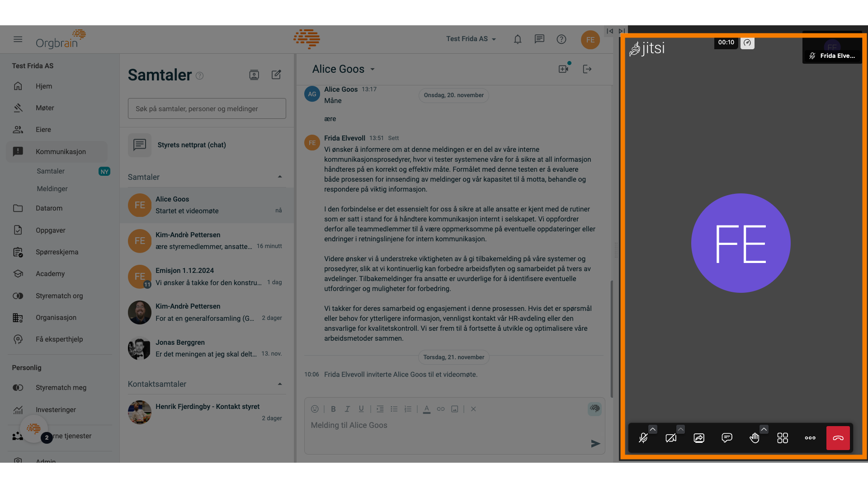The image size is (868, 488).
Task: Toggle camera off in Jitsi
Action: [x=671, y=438]
